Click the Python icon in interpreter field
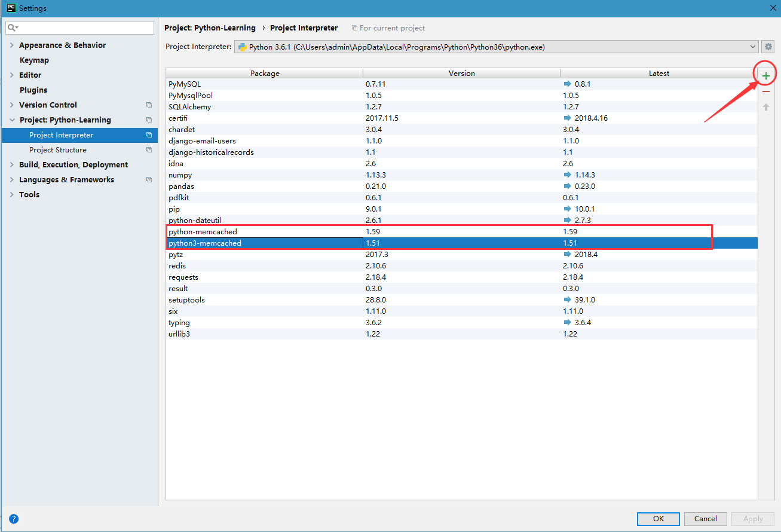The image size is (781, 532). [243, 47]
